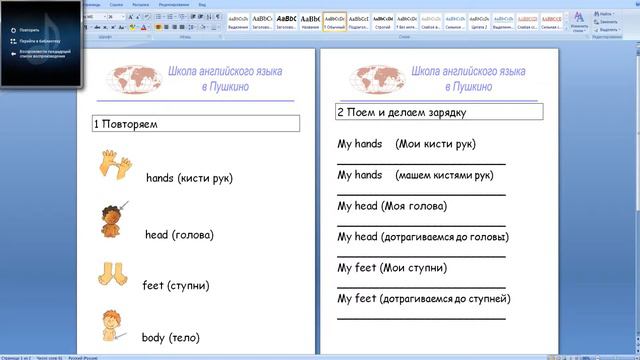Screen dimensions: 640x360
Task: Click the borders icon
Action: [x=214, y=27]
